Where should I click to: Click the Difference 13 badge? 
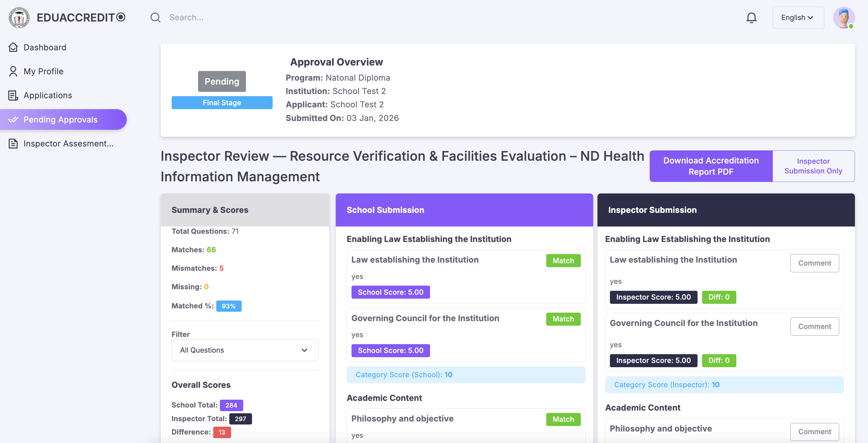(x=222, y=432)
